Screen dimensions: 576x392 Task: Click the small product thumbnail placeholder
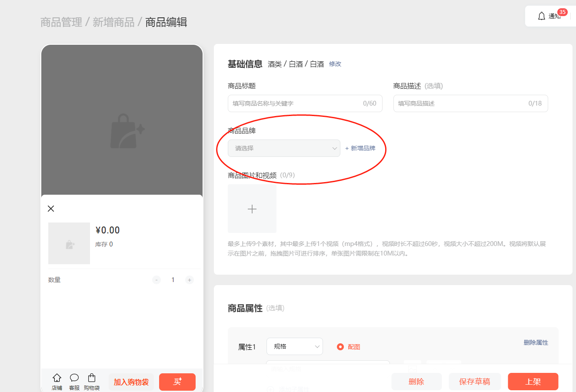69,243
